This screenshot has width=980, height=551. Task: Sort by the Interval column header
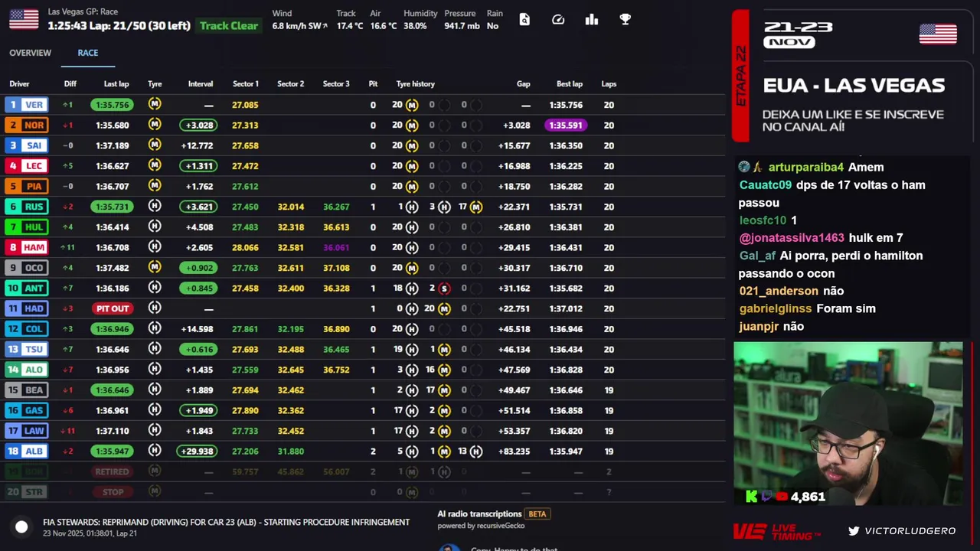tap(201, 84)
